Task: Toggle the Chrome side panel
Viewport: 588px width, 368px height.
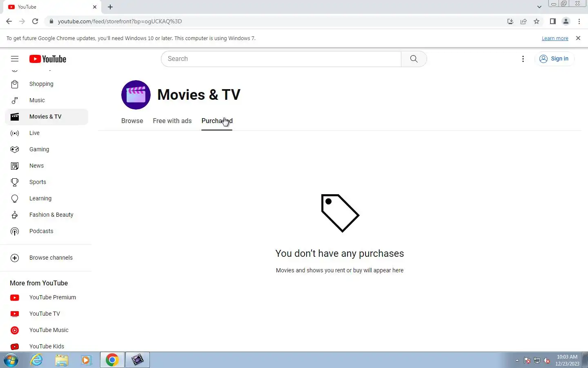Action: click(x=552, y=21)
